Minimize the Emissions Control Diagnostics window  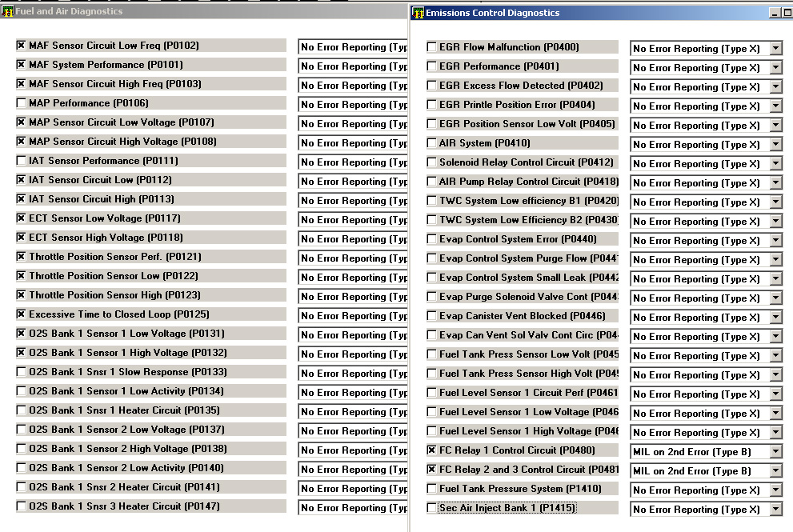pos(775,13)
